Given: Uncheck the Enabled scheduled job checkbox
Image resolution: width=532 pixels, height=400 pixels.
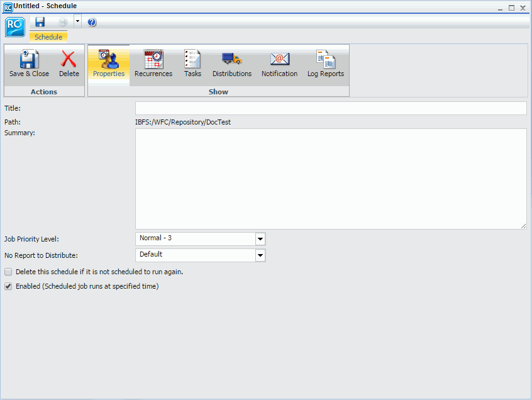Looking at the screenshot, I should [8, 286].
